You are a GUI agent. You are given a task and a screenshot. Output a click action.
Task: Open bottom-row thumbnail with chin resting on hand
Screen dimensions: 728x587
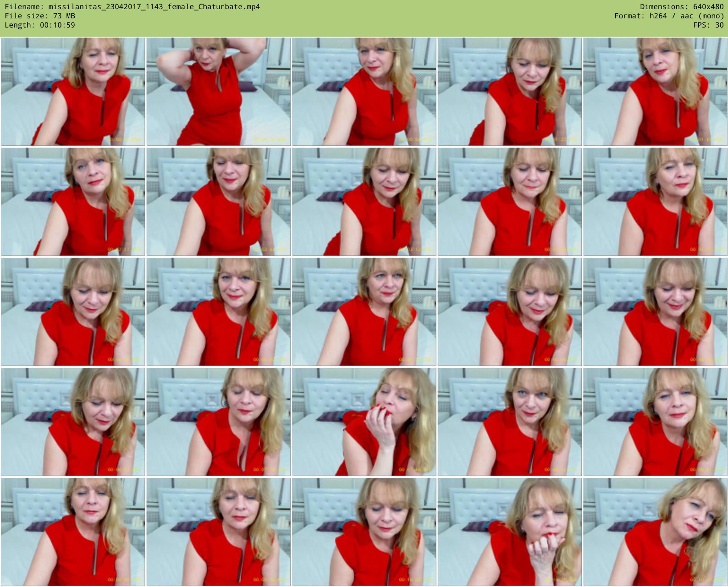[509, 532]
